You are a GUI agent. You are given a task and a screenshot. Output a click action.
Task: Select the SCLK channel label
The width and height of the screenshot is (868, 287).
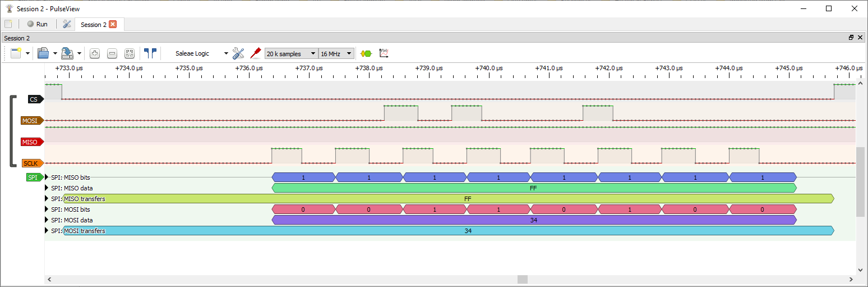[33, 163]
